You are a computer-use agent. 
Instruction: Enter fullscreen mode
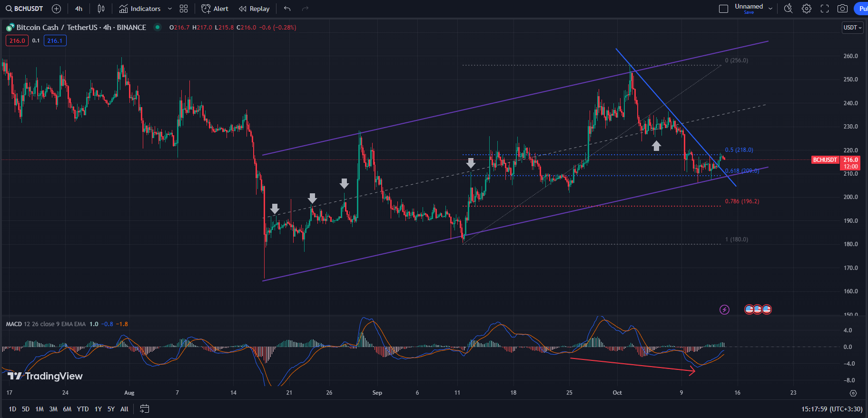click(824, 9)
